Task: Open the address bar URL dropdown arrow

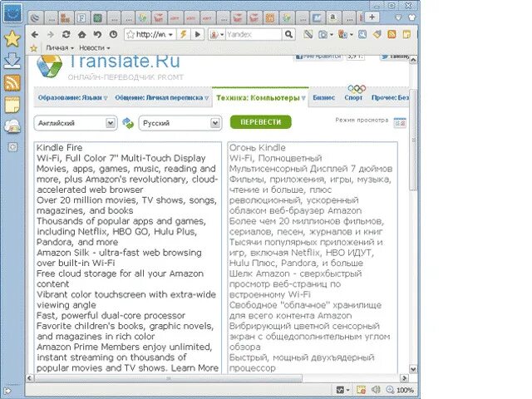Action: (x=170, y=35)
